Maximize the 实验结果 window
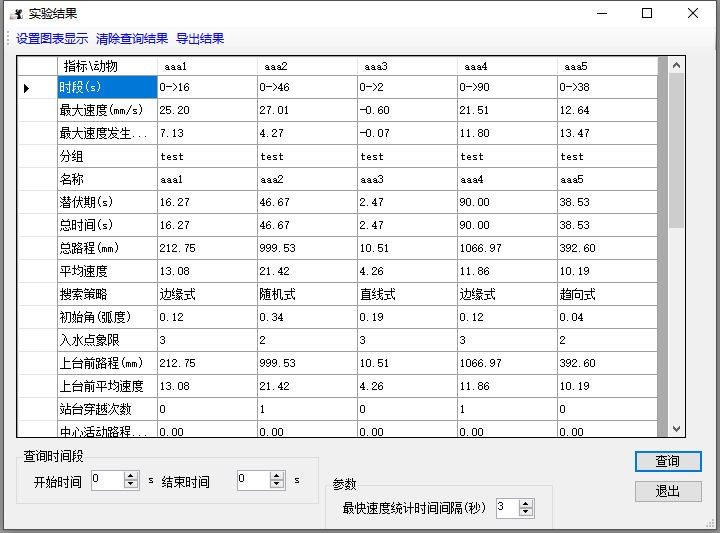 point(647,13)
